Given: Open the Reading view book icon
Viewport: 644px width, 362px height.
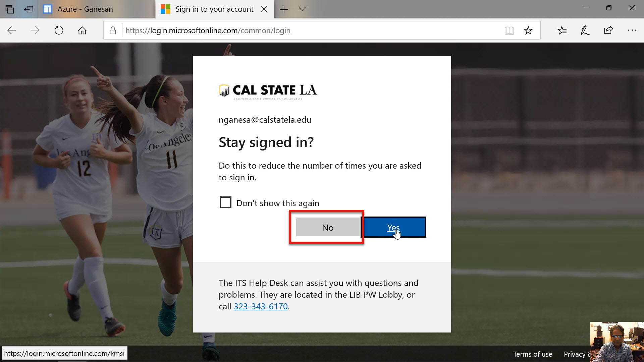Looking at the screenshot, I should click(x=509, y=31).
